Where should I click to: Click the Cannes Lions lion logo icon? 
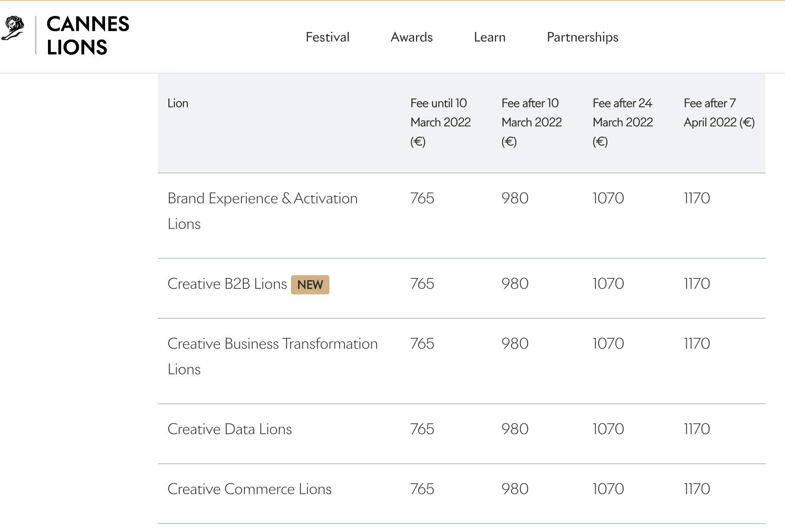click(13, 28)
